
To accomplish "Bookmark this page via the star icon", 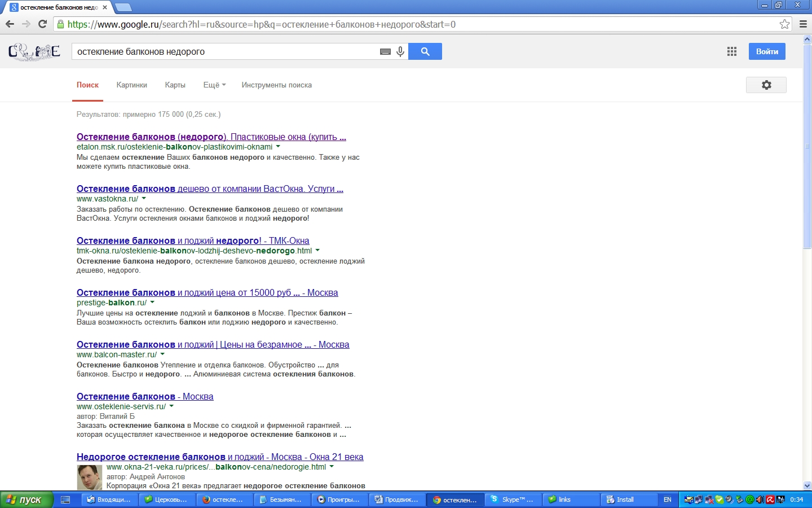I will [x=785, y=24].
